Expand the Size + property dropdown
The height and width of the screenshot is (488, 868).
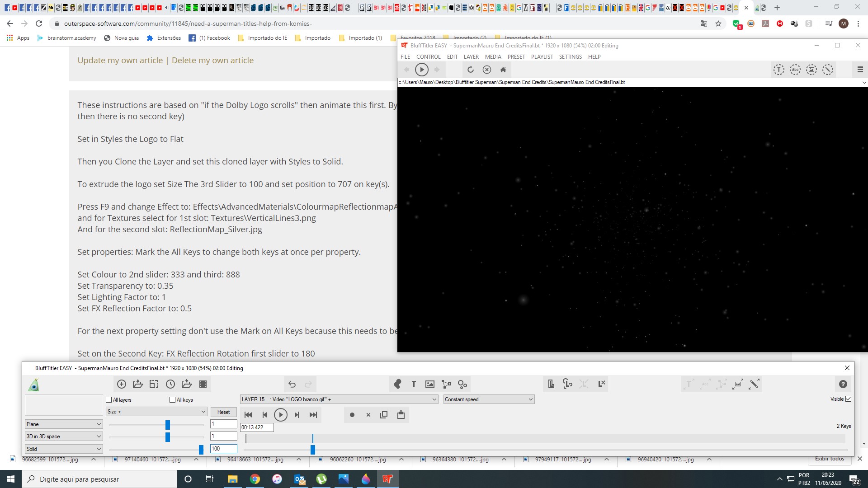click(156, 412)
